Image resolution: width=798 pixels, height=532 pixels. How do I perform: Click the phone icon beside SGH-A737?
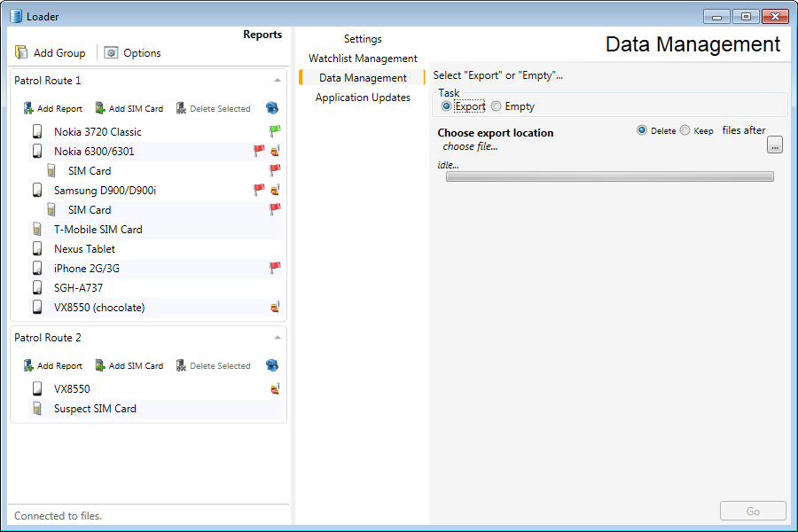tap(37, 287)
